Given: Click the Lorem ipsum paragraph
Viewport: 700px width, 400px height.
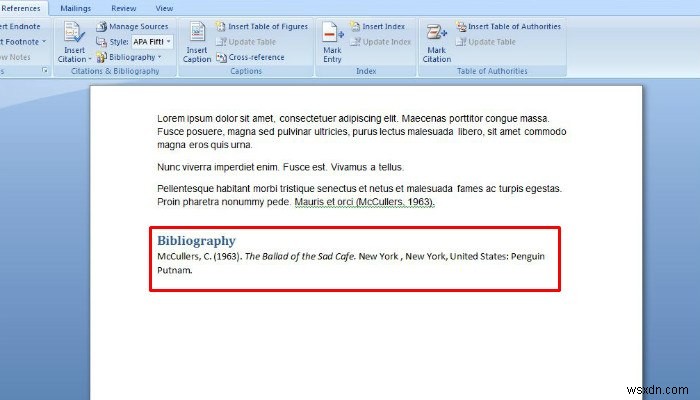Looking at the screenshot, I should click(362, 131).
